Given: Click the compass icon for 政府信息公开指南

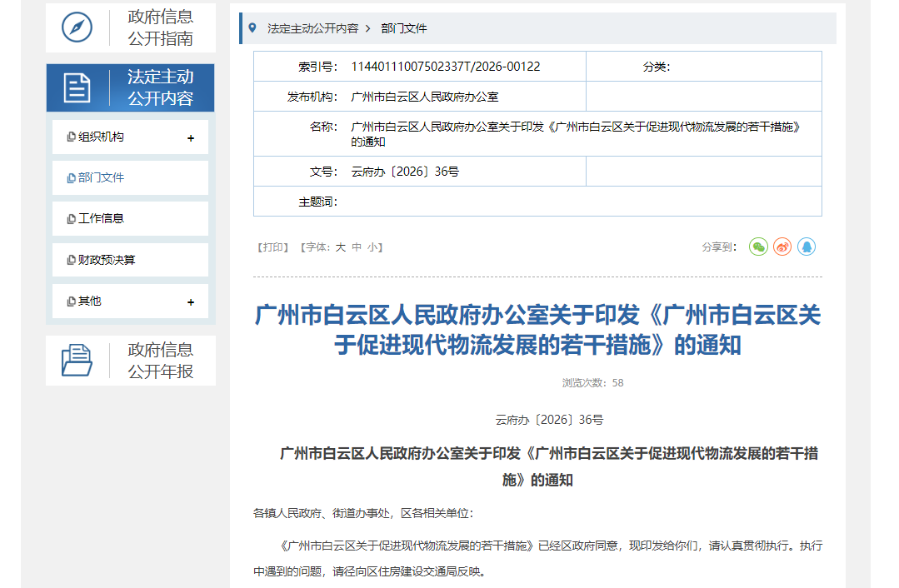Looking at the screenshot, I should point(77,27).
